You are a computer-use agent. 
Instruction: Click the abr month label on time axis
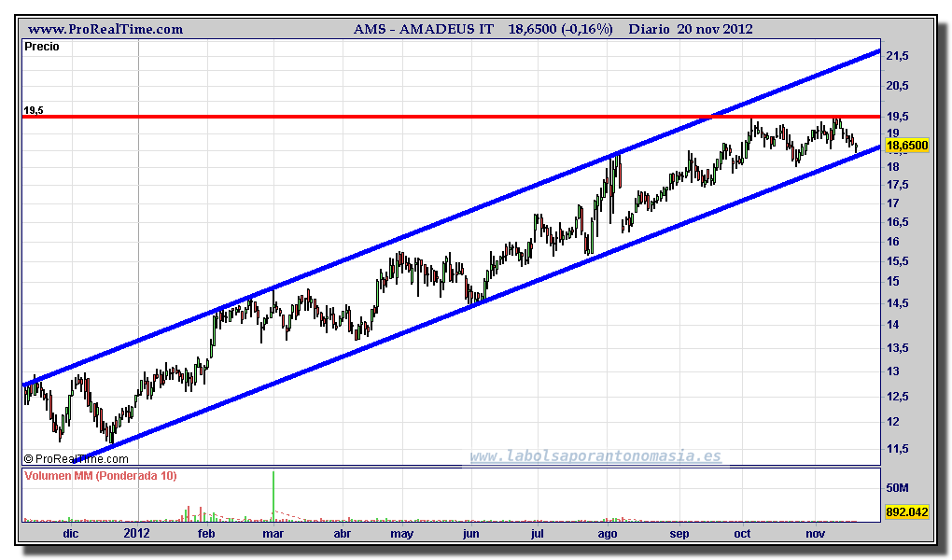tap(343, 534)
